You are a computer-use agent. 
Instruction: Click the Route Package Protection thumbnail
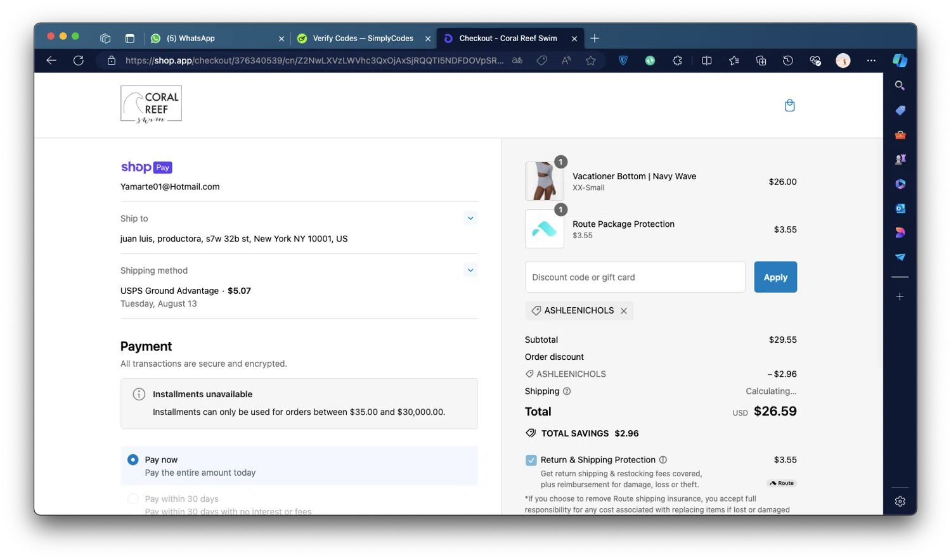(x=545, y=229)
